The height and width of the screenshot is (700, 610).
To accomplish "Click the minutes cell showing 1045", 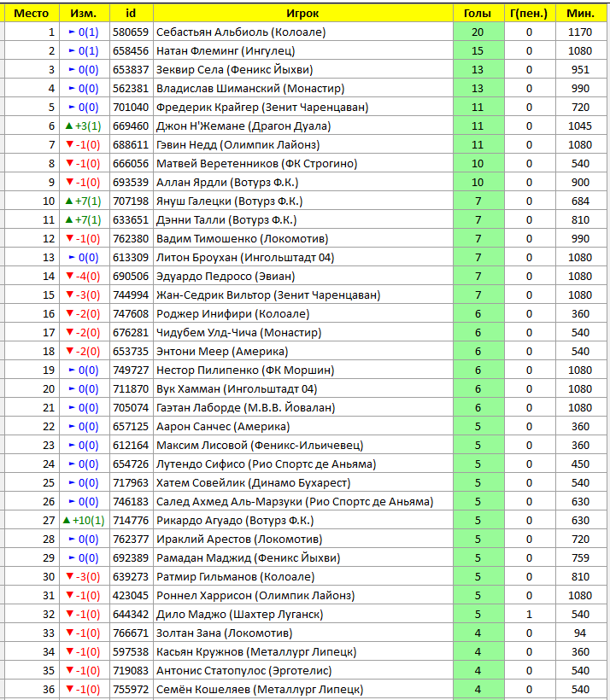I will tap(580, 125).
